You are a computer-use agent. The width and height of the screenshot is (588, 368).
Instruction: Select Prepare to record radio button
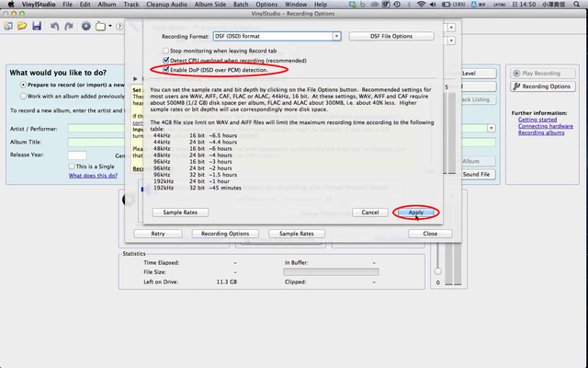tap(22, 84)
